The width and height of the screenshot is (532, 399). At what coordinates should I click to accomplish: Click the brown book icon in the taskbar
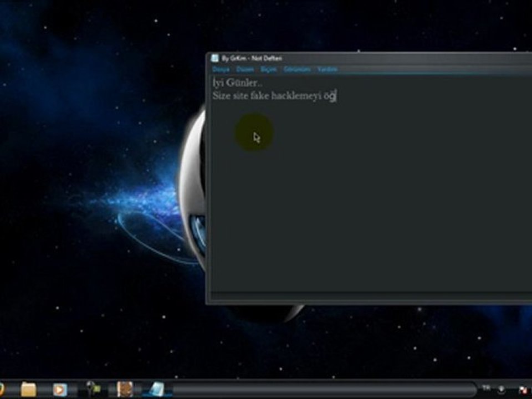[x=125, y=389]
